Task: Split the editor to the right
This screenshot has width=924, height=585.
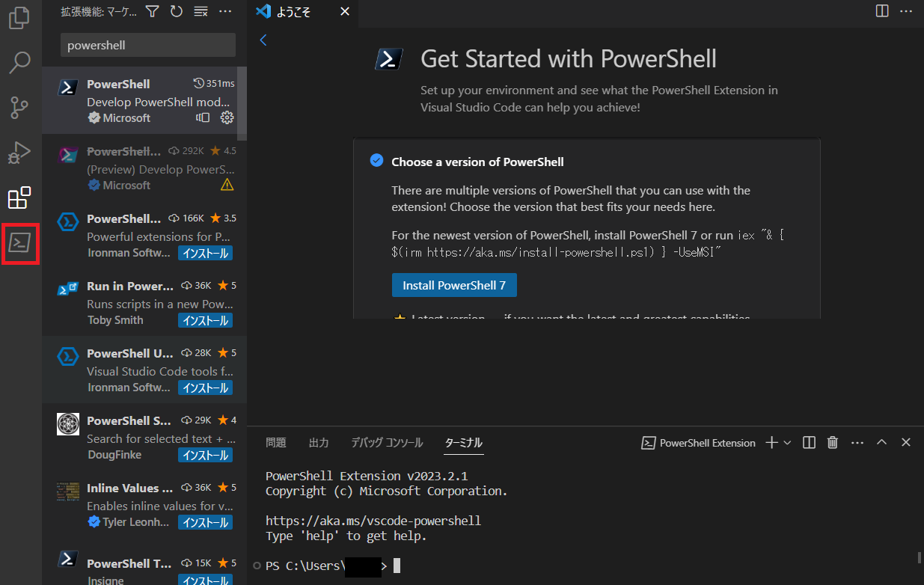Action: (x=882, y=11)
